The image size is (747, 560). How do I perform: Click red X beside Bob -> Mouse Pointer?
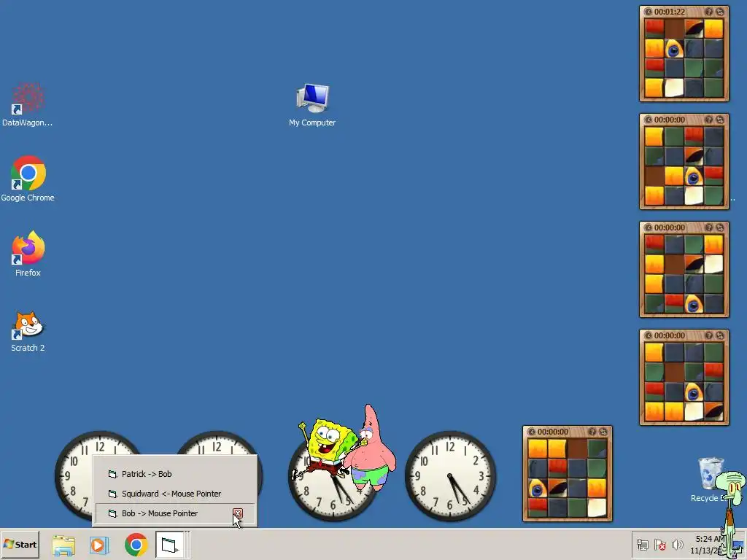[x=238, y=513]
